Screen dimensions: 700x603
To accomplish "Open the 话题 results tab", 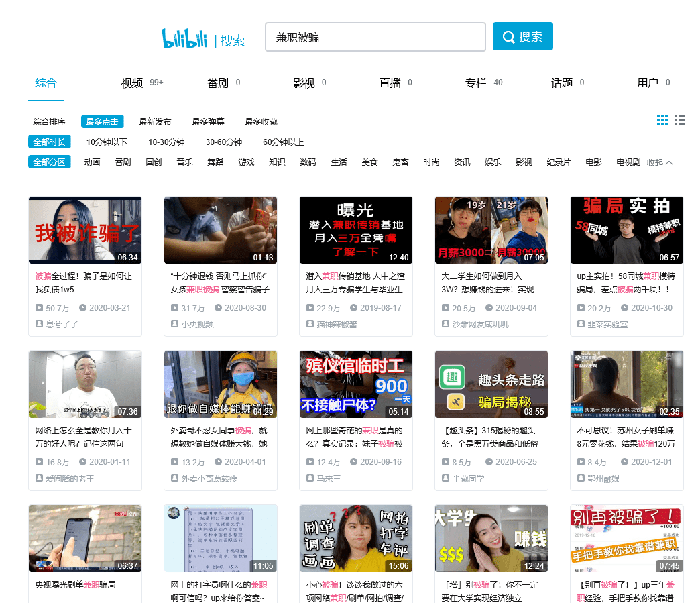I will 567,83.
